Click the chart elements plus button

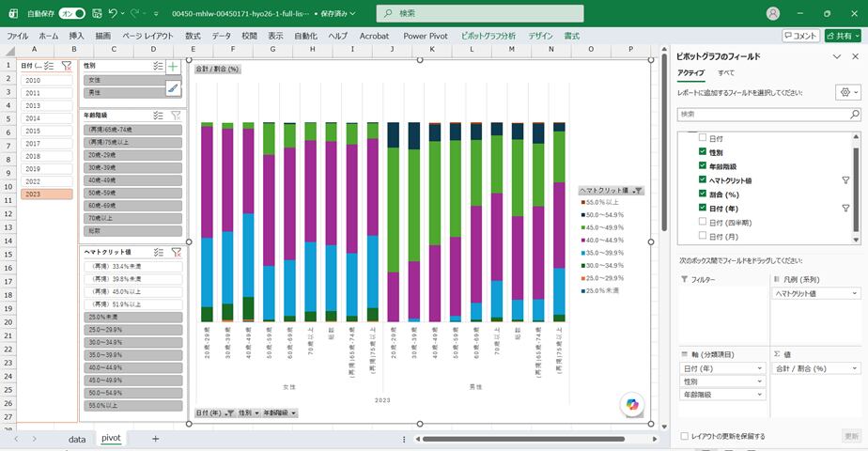coord(173,67)
